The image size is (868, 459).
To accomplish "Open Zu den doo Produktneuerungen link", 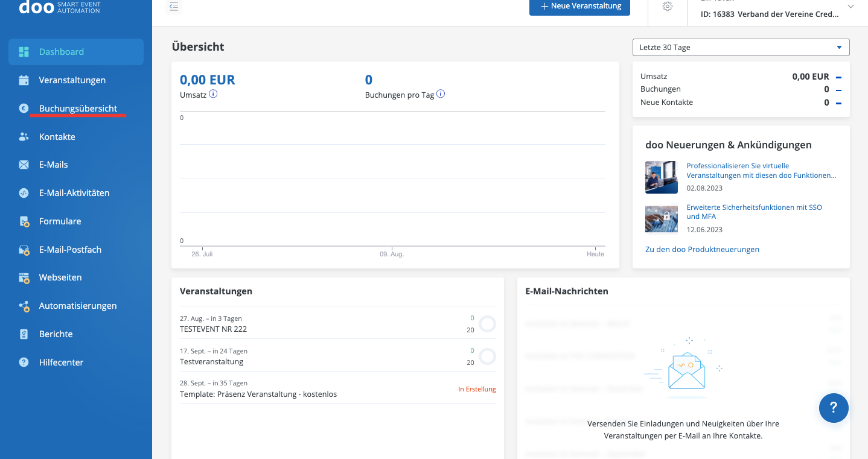I will (x=702, y=249).
